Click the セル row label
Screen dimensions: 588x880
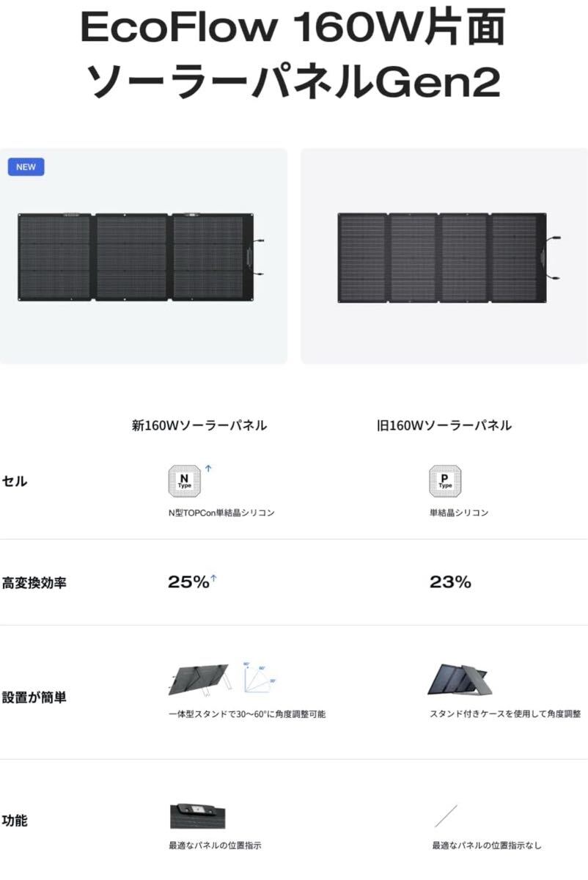[x=15, y=482]
